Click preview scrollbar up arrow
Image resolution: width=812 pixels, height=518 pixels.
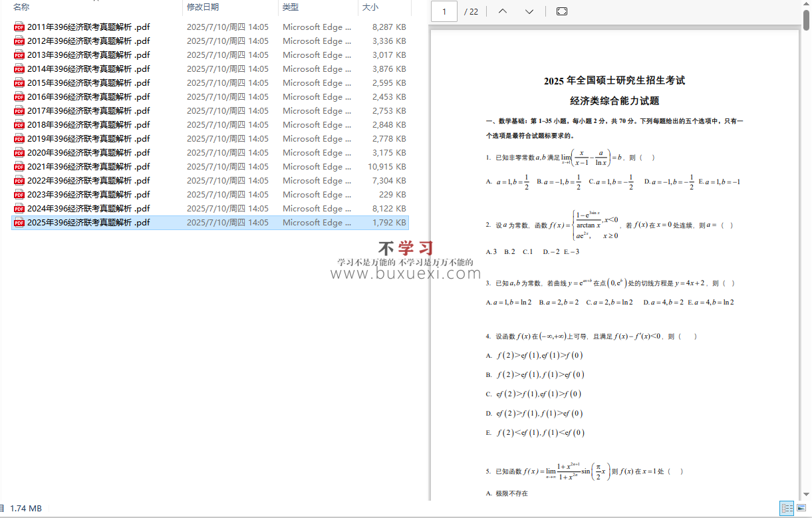point(806,5)
